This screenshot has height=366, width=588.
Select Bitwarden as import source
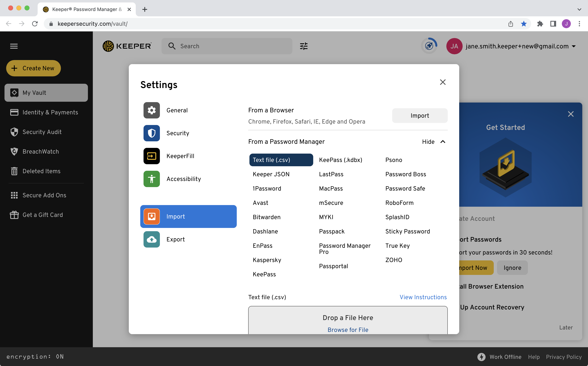click(267, 217)
